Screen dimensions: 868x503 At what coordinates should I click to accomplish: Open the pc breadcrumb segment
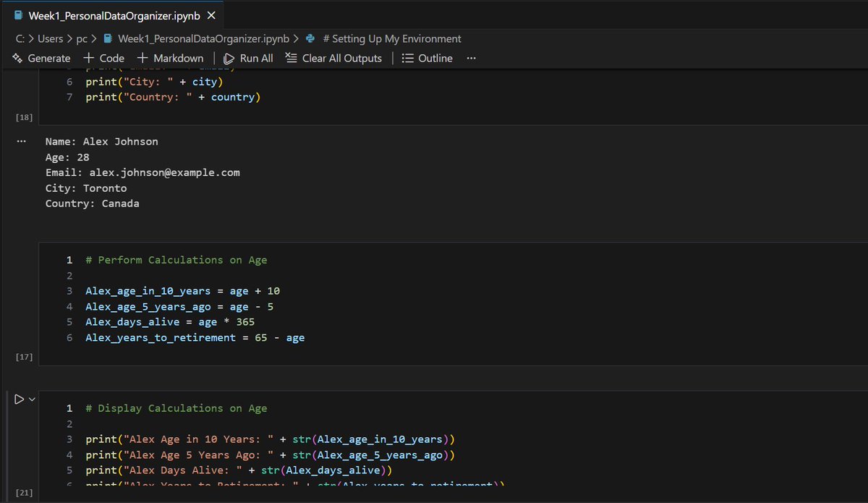coord(82,38)
